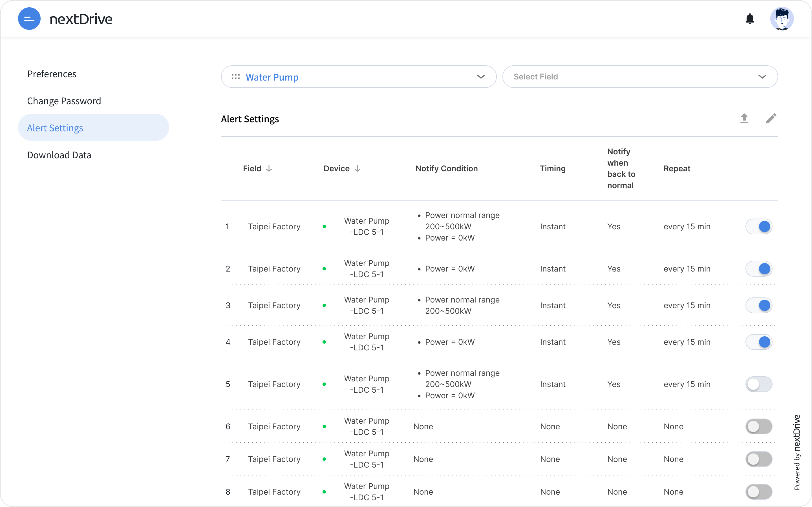
Task: Open the user avatar profile
Action: coord(782,19)
